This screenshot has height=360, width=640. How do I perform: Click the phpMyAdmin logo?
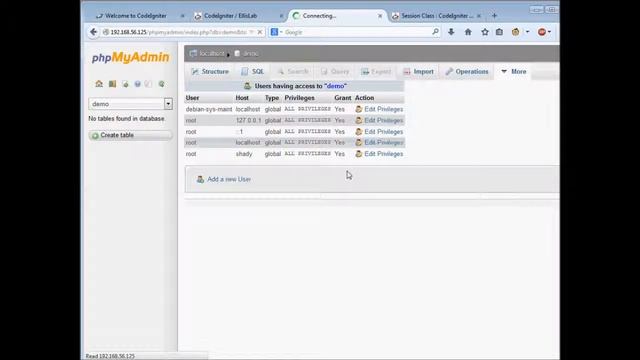130,58
